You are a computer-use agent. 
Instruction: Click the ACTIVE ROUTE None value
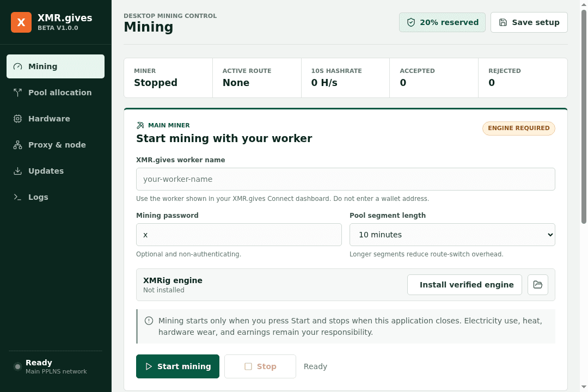pos(236,83)
